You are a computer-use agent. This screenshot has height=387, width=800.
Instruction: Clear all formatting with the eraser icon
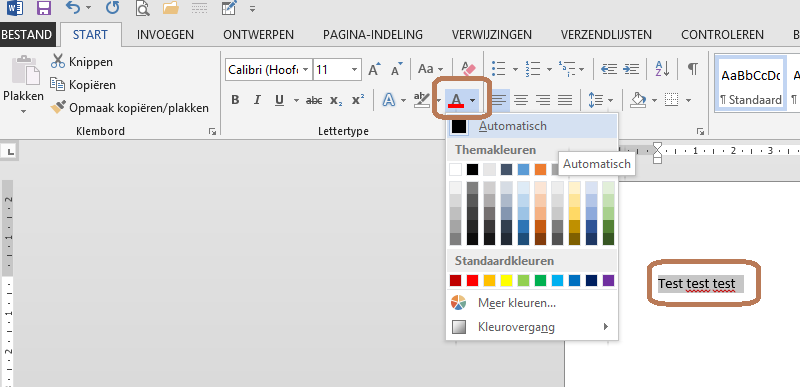click(x=468, y=69)
